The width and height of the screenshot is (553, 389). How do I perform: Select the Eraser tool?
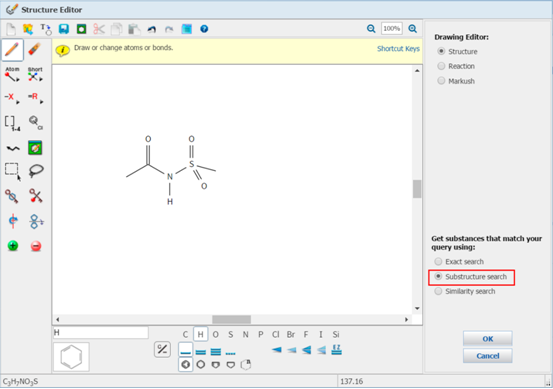click(x=35, y=50)
